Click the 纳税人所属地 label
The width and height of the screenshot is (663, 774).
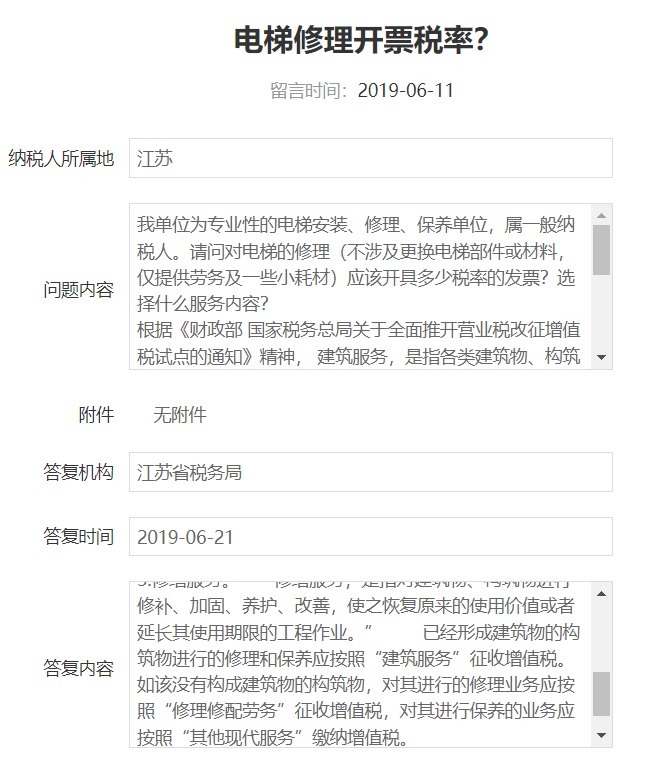[61, 158]
